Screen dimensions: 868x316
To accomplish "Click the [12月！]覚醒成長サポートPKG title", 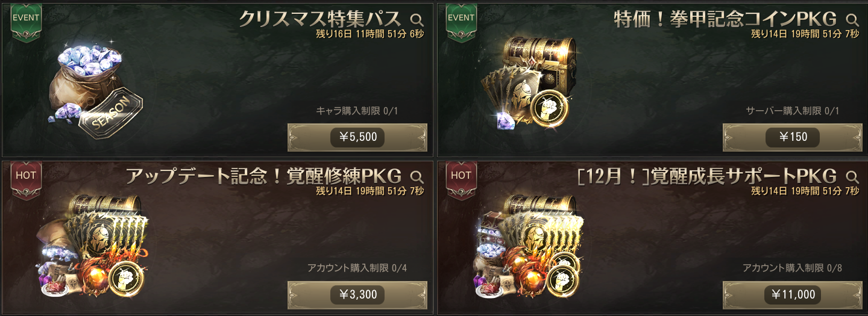I will tap(708, 177).
